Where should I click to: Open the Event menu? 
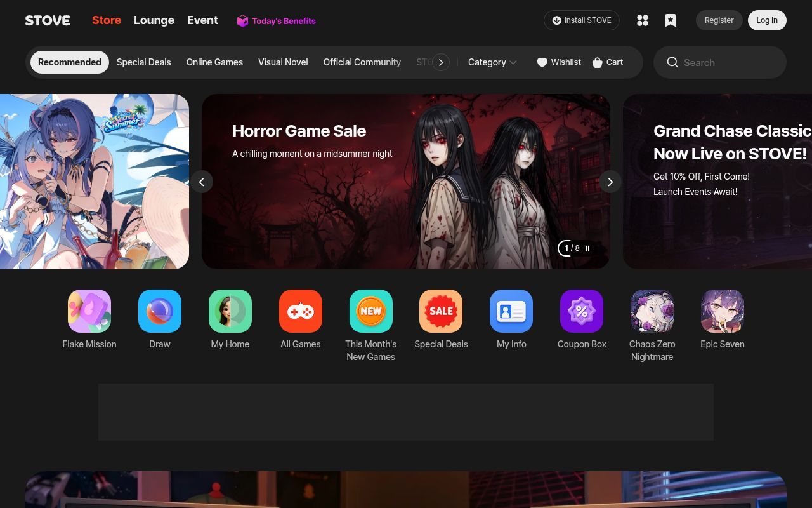pos(202,20)
